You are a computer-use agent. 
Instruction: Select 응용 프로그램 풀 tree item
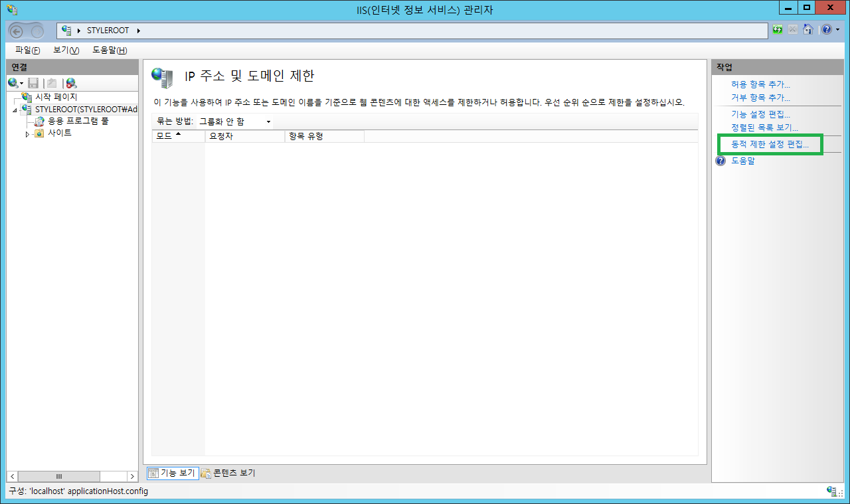click(78, 121)
